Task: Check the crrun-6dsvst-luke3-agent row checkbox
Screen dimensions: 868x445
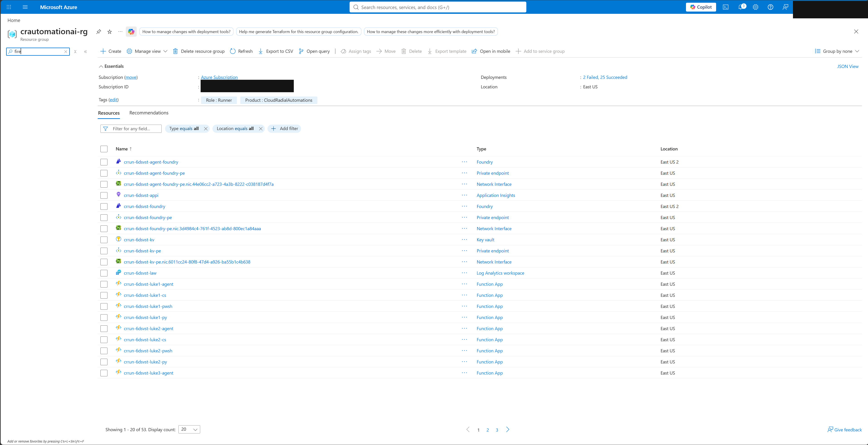Action: coord(104,373)
